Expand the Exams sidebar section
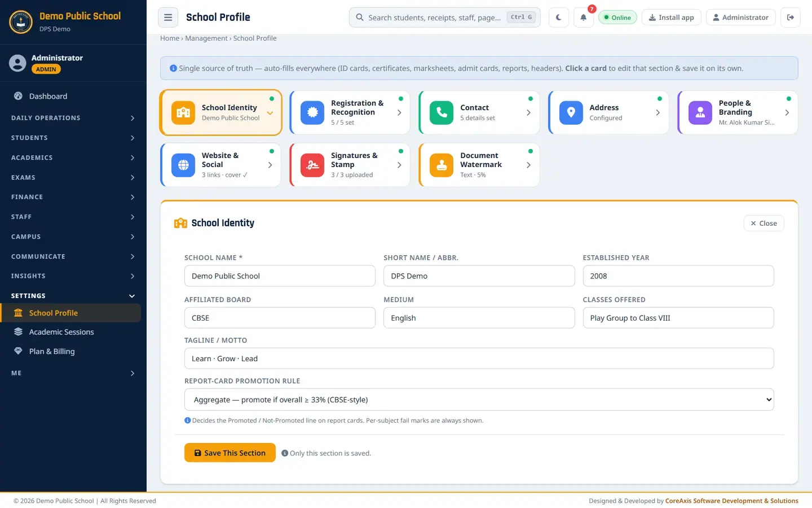The image size is (812, 508). pos(73,177)
